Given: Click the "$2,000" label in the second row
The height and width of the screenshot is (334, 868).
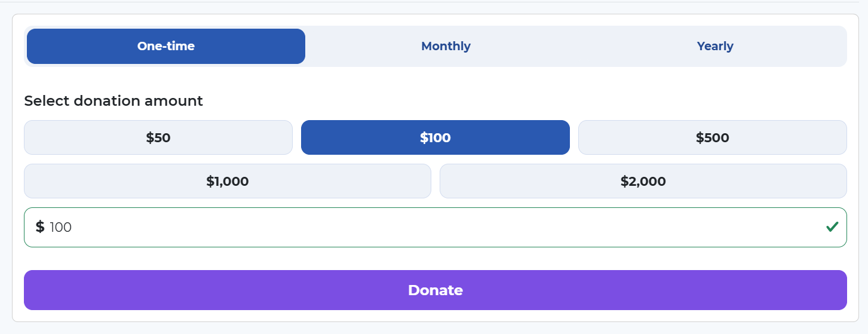Looking at the screenshot, I should (643, 181).
